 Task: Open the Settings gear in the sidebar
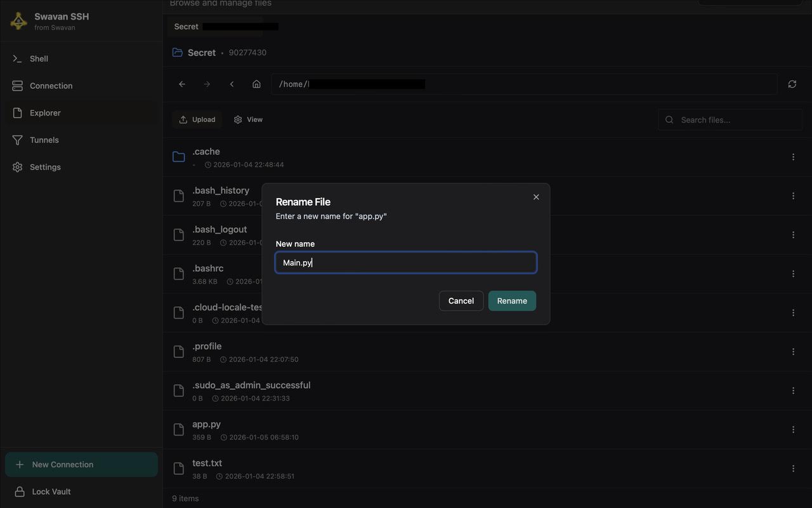[x=17, y=166]
